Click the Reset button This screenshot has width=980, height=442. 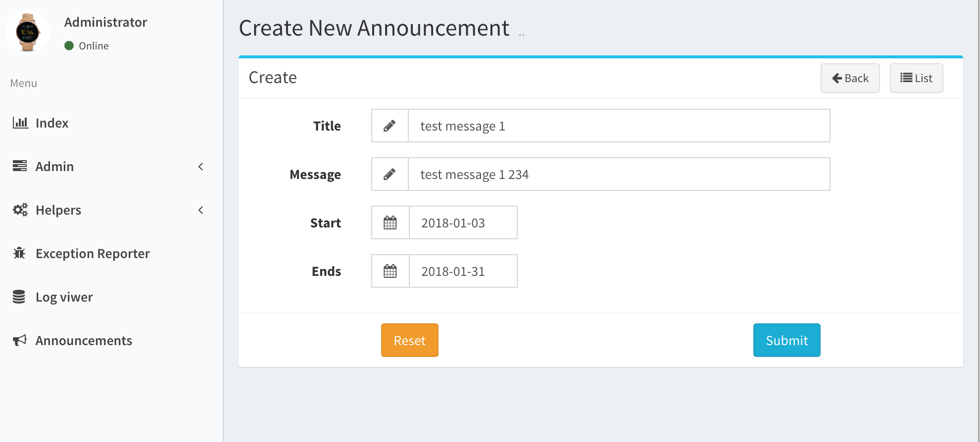click(x=409, y=340)
